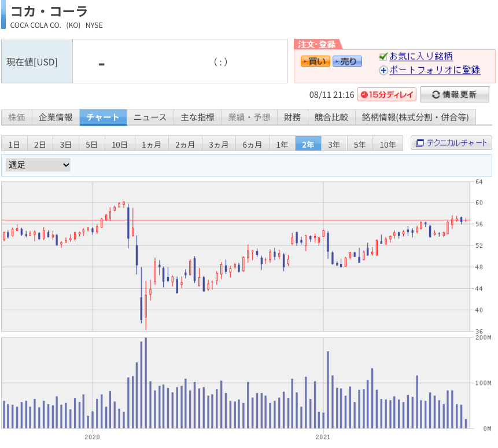Choose the 6ヵ月 chart range
This screenshot has width=498, height=448.
coord(253,145)
